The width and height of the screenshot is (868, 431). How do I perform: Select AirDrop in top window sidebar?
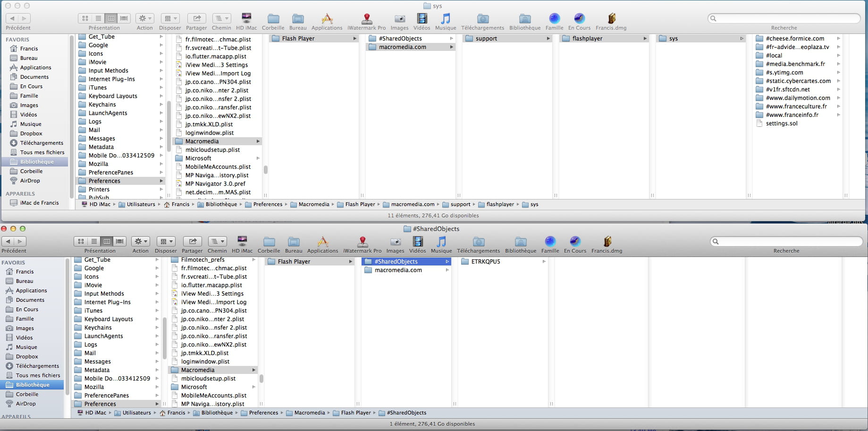(x=30, y=181)
